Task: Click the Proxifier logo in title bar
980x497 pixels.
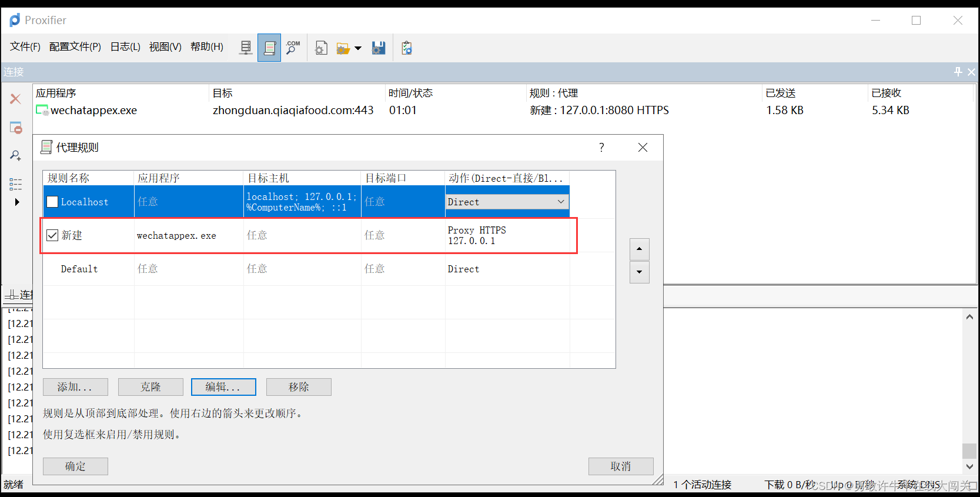Action: (x=15, y=20)
